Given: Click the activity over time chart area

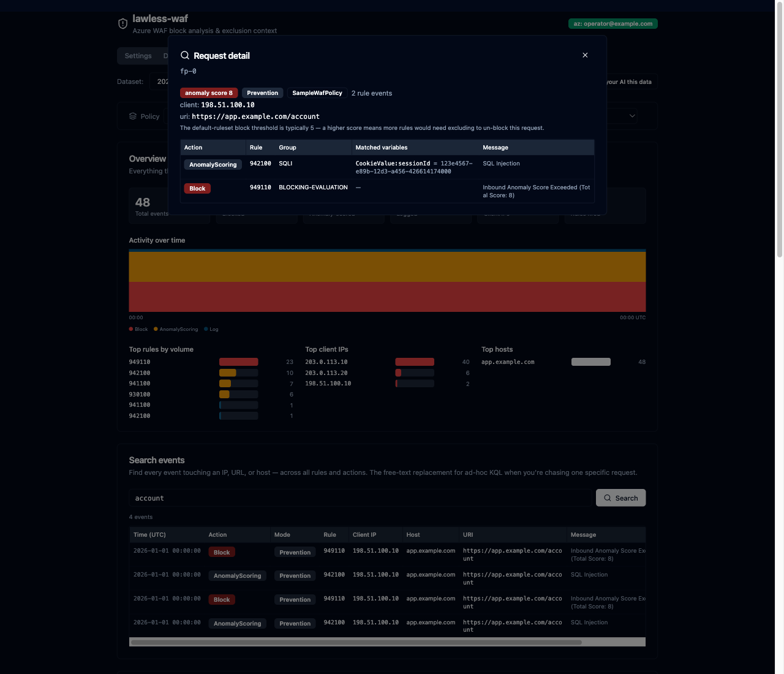Looking at the screenshot, I should click(x=387, y=281).
